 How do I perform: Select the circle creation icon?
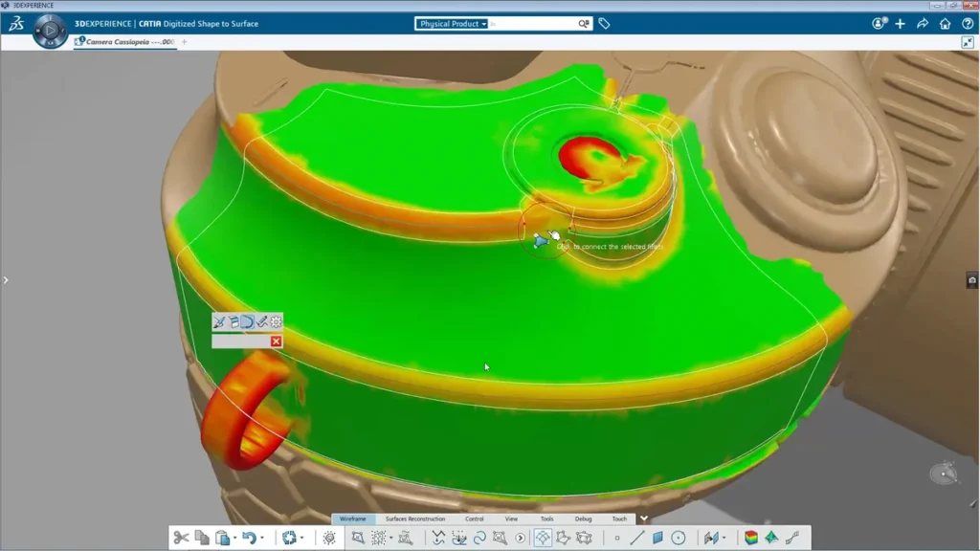[x=679, y=538]
